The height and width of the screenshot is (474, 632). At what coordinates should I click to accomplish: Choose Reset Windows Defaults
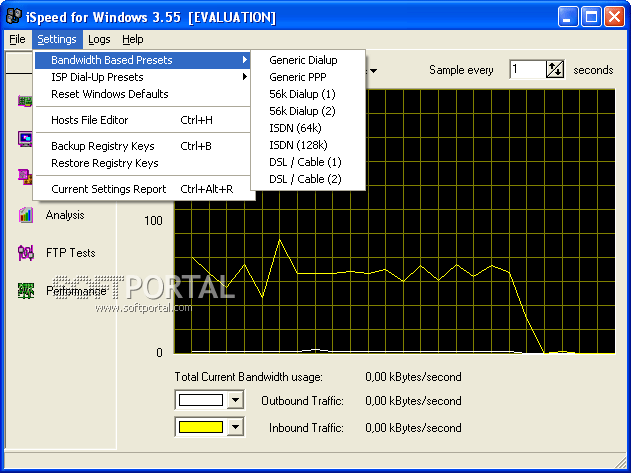(x=142, y=94)
